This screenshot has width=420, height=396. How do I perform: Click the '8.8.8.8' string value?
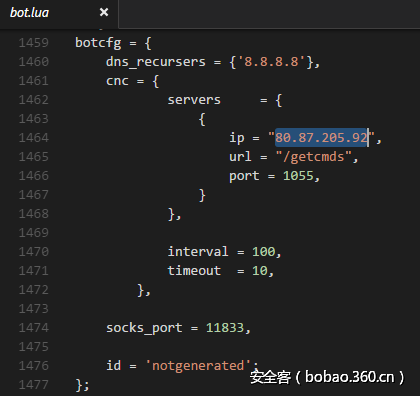pos(271,62)
